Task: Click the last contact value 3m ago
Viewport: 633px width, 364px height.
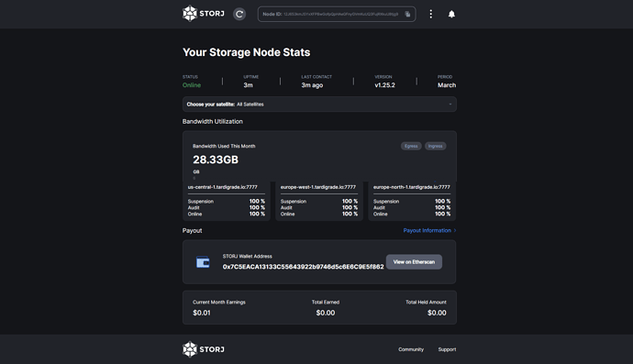Action: coord(312,85)
